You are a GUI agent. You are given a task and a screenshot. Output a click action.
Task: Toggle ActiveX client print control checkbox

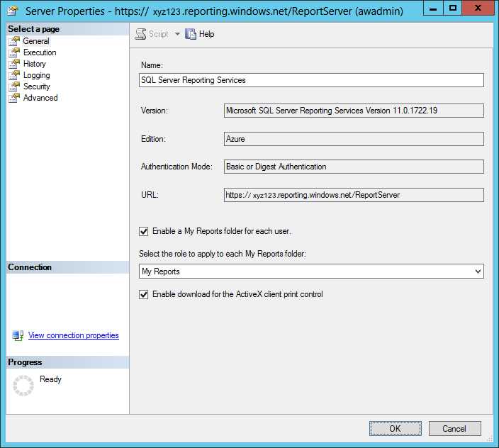point(143,294)
